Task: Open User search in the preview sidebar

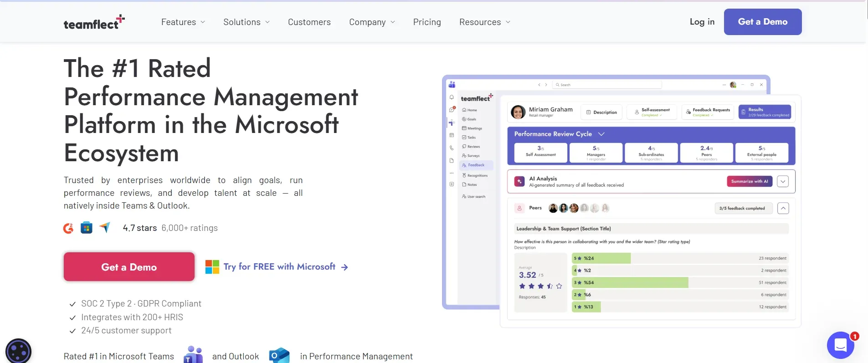Action: [x=473, y=197]
